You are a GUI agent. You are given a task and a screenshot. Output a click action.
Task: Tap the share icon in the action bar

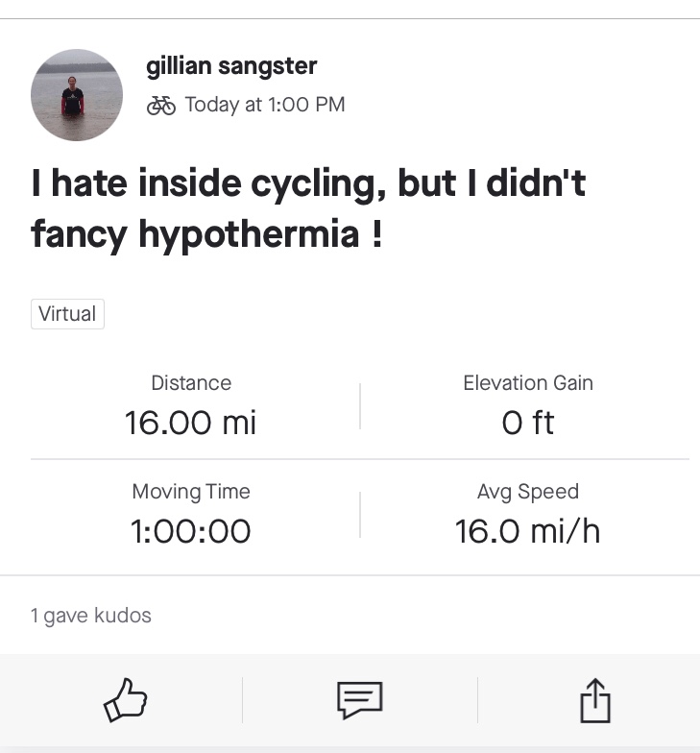click(595, 700)
